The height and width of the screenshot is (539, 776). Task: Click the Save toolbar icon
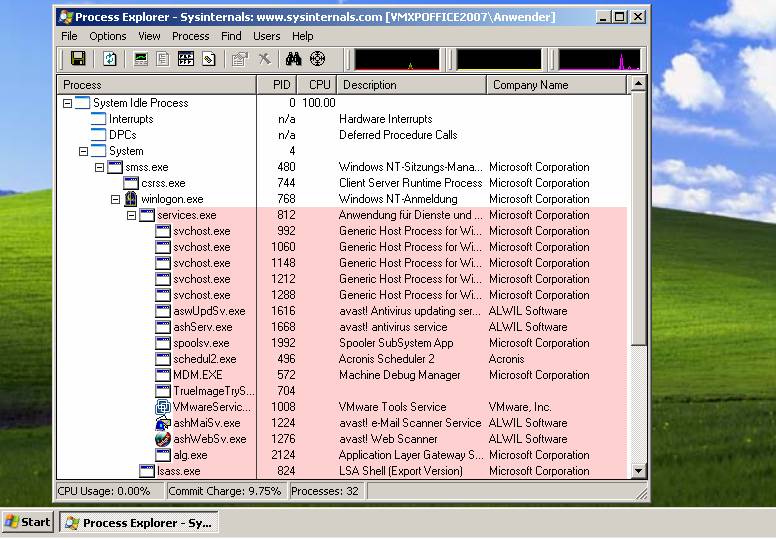[x=78, y=59]
